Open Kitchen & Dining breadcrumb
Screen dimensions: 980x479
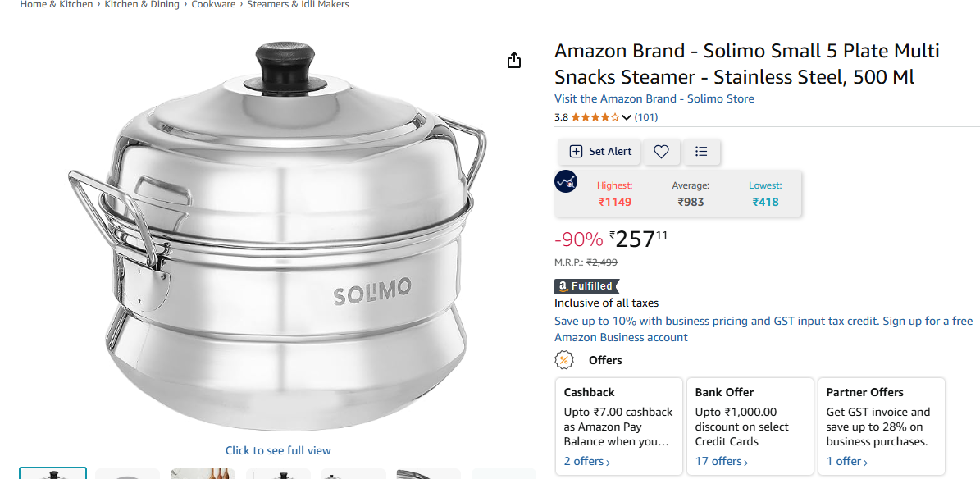(143, 5)
